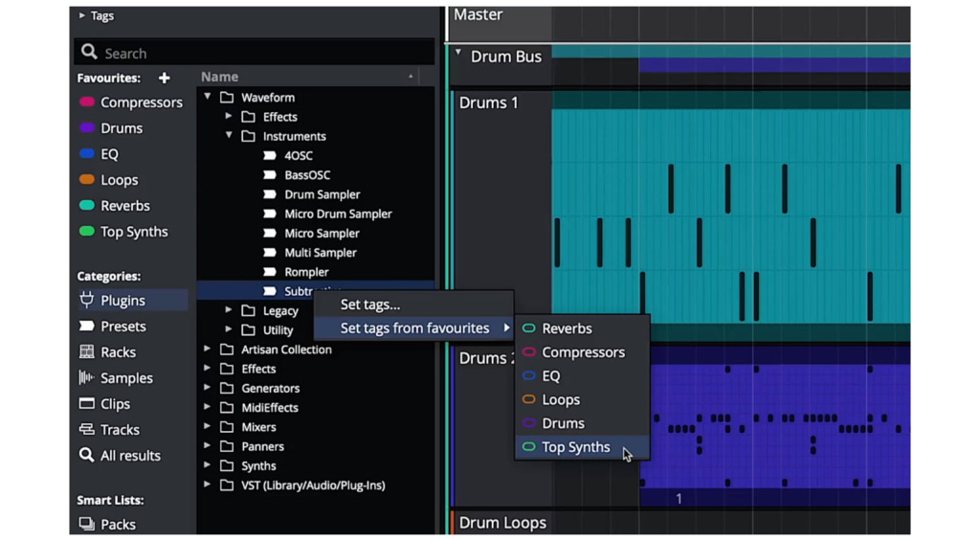Image resolution: width=980 pixels, height=541 pixels.
Task: Select the Reverbs favourite in sidebar
Action: (115, 205)
